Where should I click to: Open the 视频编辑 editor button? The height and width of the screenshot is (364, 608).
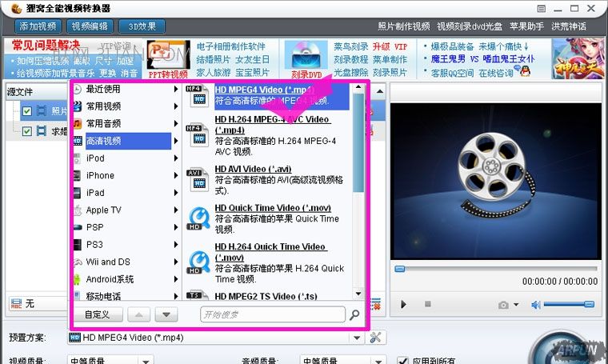[90, 26]
